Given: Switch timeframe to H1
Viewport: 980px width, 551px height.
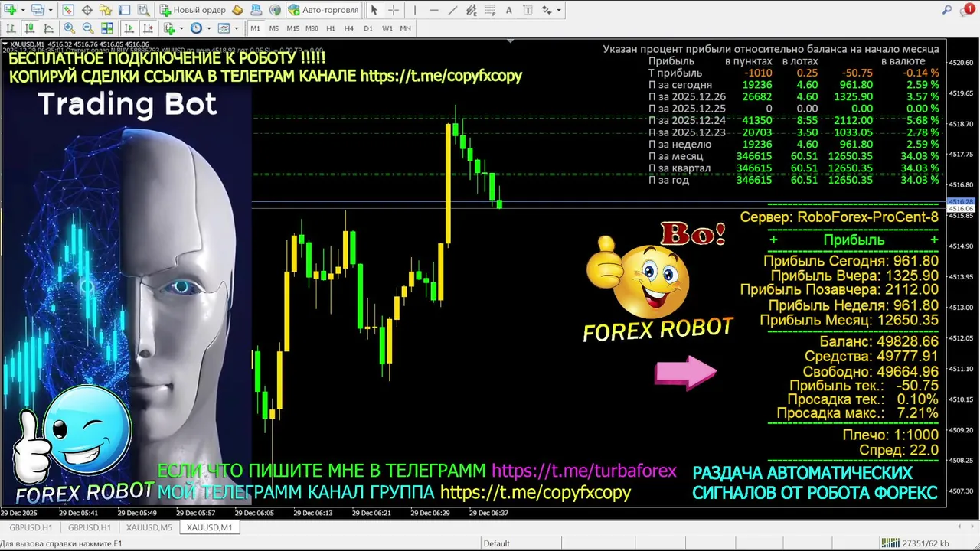Looking at the screenshot, I should tap(331, 28).
